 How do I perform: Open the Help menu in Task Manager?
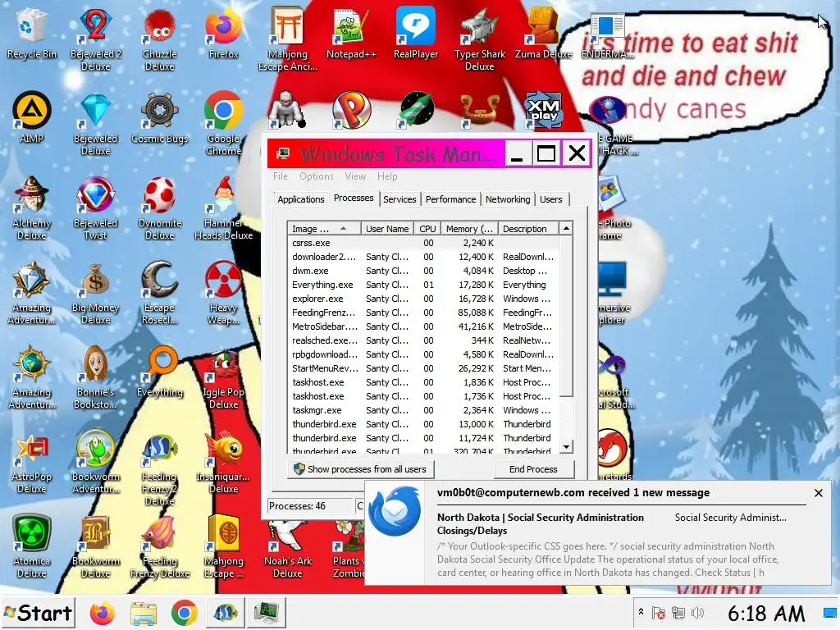point(387,176)
